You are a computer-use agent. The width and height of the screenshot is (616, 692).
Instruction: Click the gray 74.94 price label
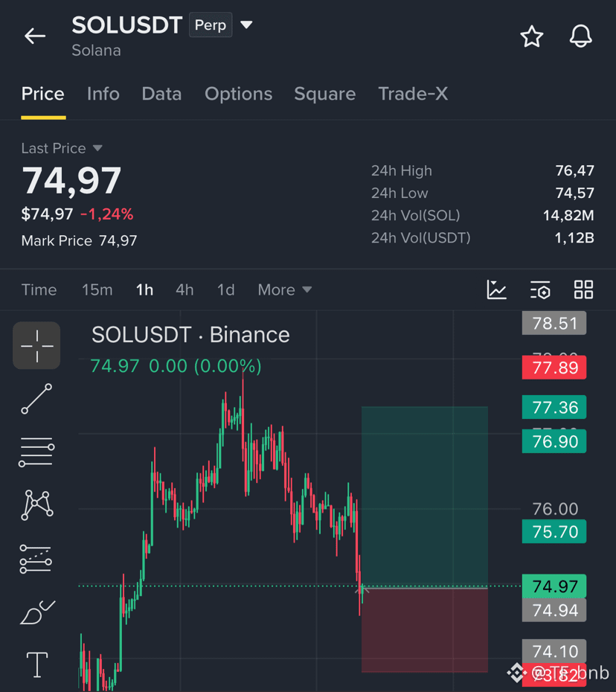click(554, 610)
